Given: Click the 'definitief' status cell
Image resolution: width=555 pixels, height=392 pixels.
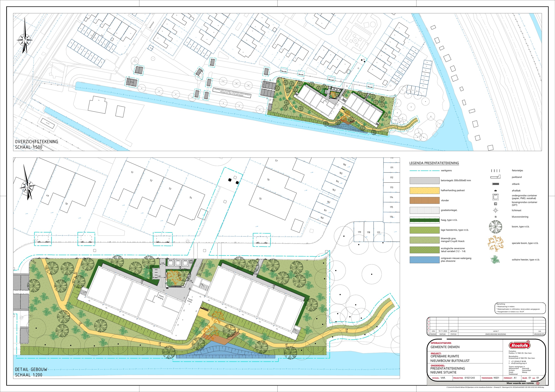Looking at the screenshot, I should point(454,331).
